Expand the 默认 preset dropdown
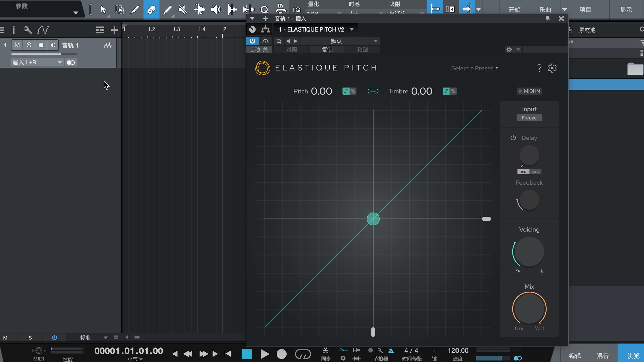Viewport: 644px width, 362px height. 375,41
